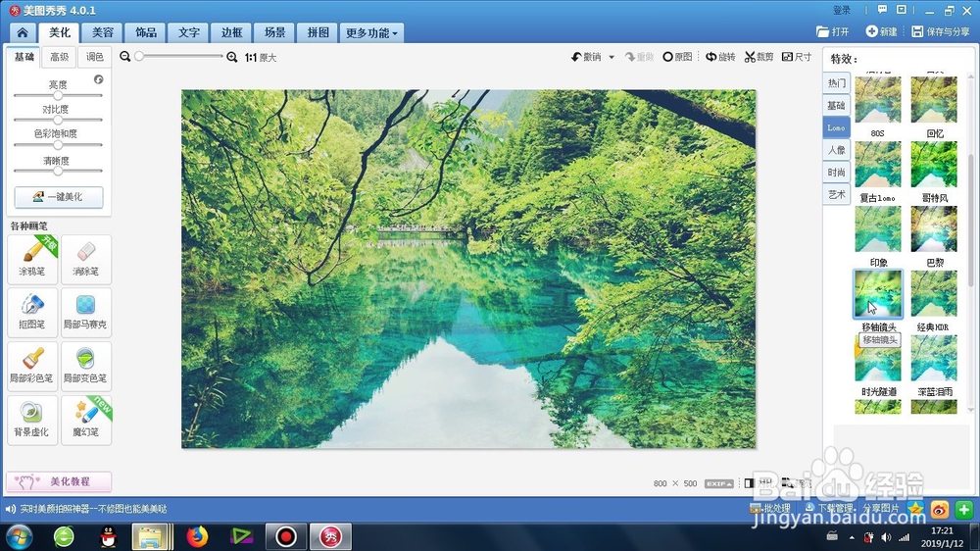Share to Qzone via the star icon

tap(915, 509)
